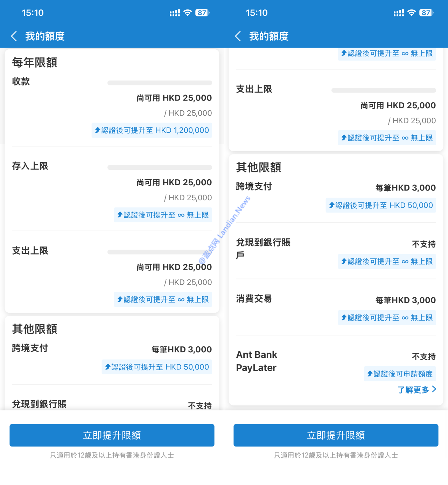Tap the Wi-Fi icon on the right screen
448x485 pixels.
point(412,13)
